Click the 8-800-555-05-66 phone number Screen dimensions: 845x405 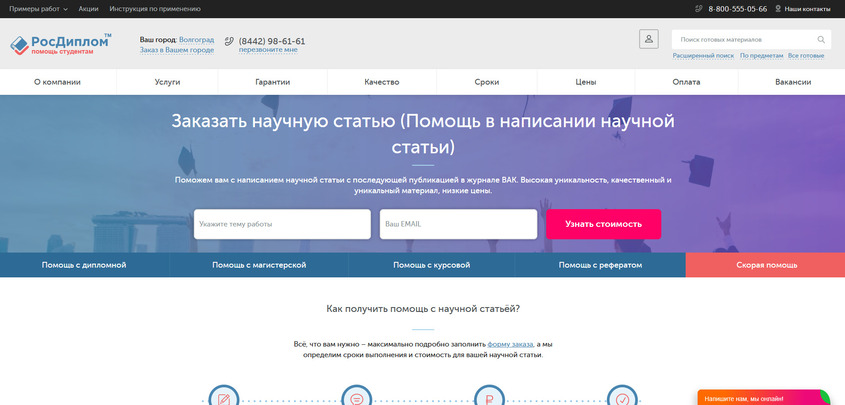coord(737,9)
